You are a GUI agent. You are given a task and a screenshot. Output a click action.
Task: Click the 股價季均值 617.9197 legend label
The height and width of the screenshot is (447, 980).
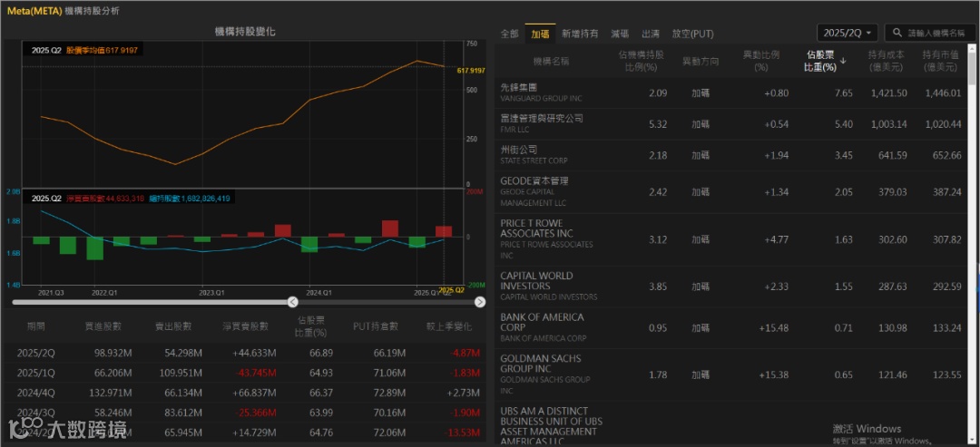pyautogui.click(x=103, y=49)
